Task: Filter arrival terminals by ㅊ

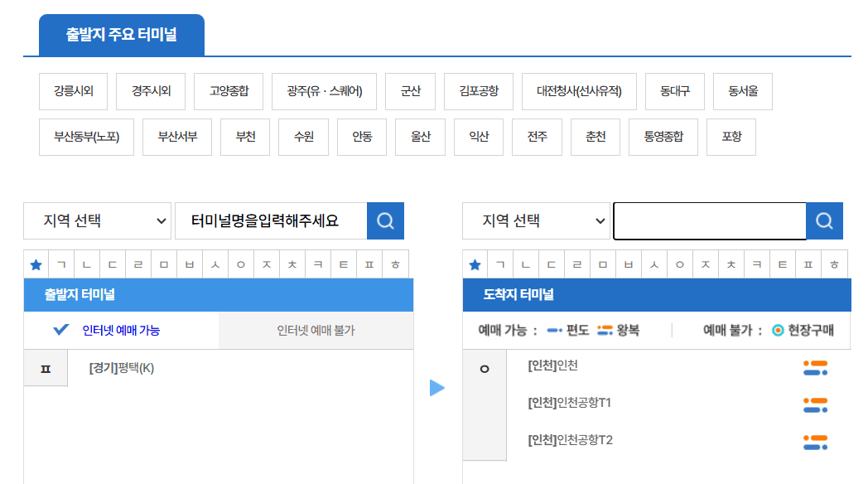Action: coord(731,264)
